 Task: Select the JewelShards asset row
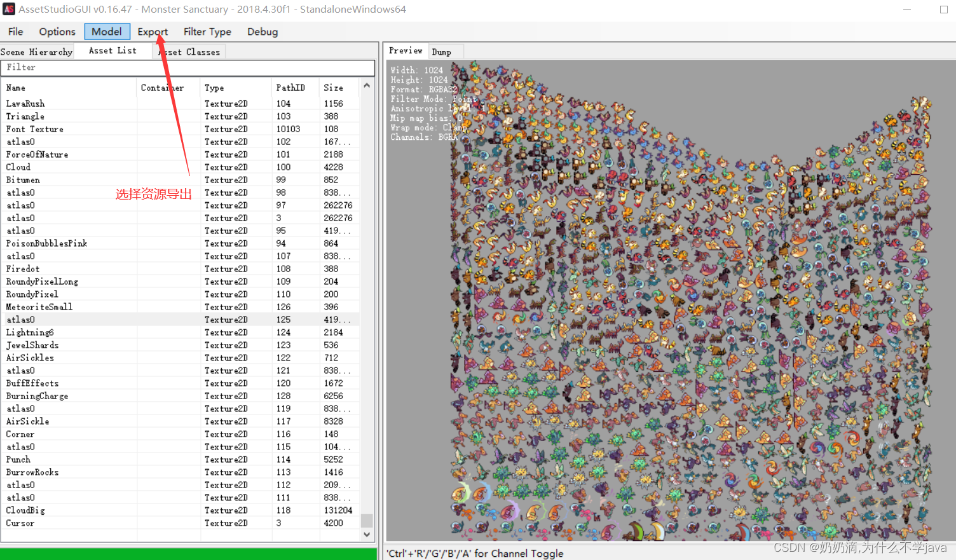(x=181, y=345)
